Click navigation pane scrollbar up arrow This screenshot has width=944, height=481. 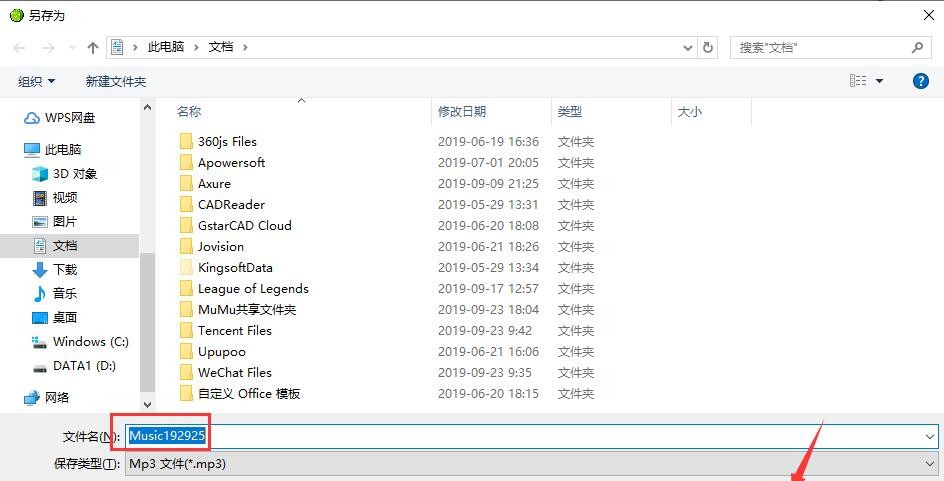click(x=148, y=107)
